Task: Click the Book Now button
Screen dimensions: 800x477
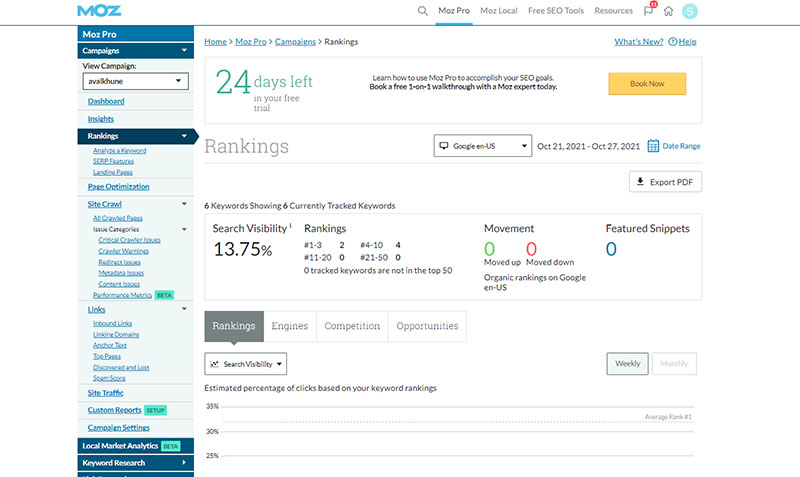Action: pyautogui.click(x=647, y=84)
